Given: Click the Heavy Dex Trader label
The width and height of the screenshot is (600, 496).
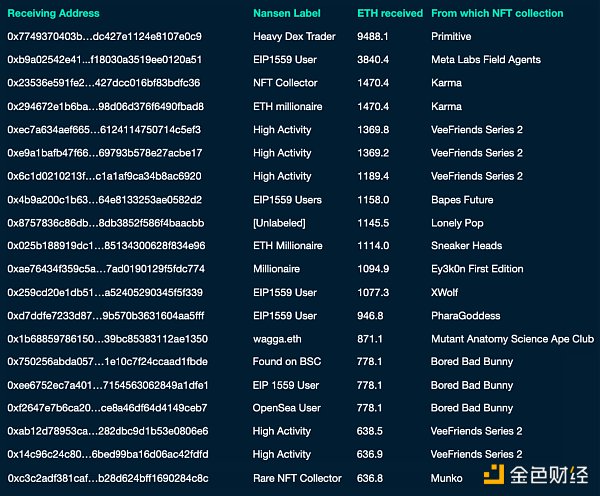Looking at the screenshot, I should [x=293, y=37].
